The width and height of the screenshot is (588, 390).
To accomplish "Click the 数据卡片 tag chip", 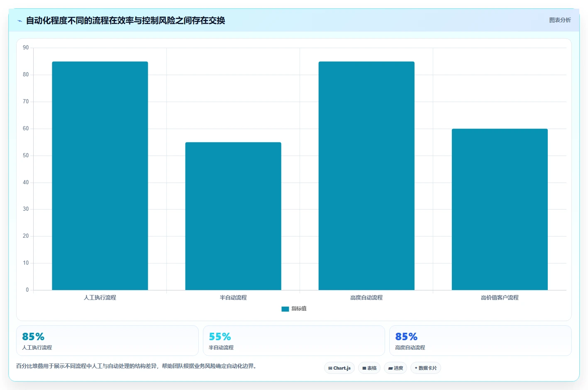I will point(426,368).
